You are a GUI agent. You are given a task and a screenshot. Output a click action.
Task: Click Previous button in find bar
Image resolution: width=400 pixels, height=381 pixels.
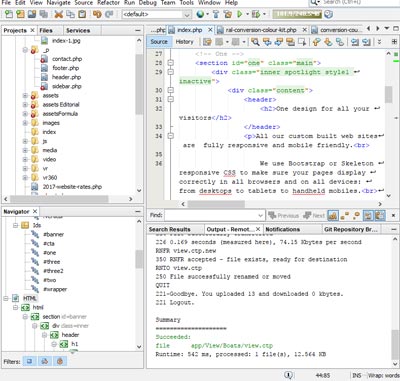click(284, 216)
